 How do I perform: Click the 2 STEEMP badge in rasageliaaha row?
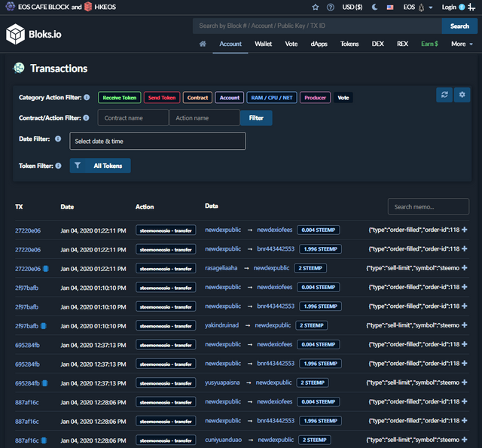point(310,268)
